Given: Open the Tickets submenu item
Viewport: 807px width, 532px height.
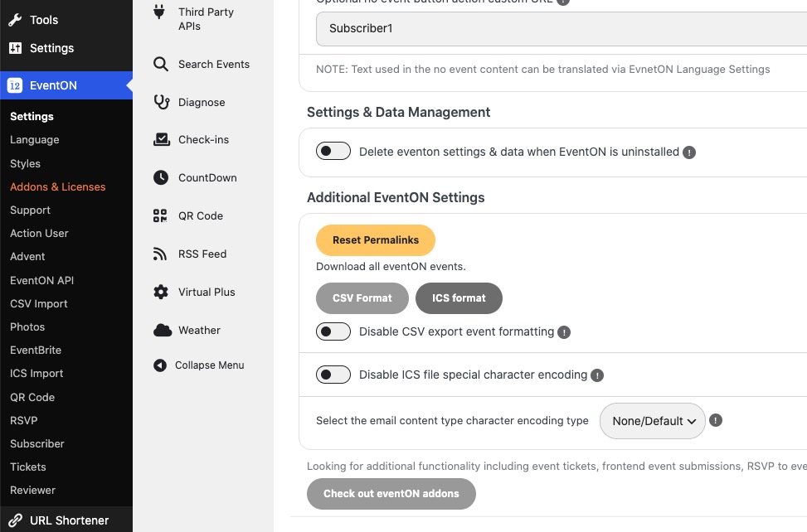Looking at the screenshot, I should point(28,467).
